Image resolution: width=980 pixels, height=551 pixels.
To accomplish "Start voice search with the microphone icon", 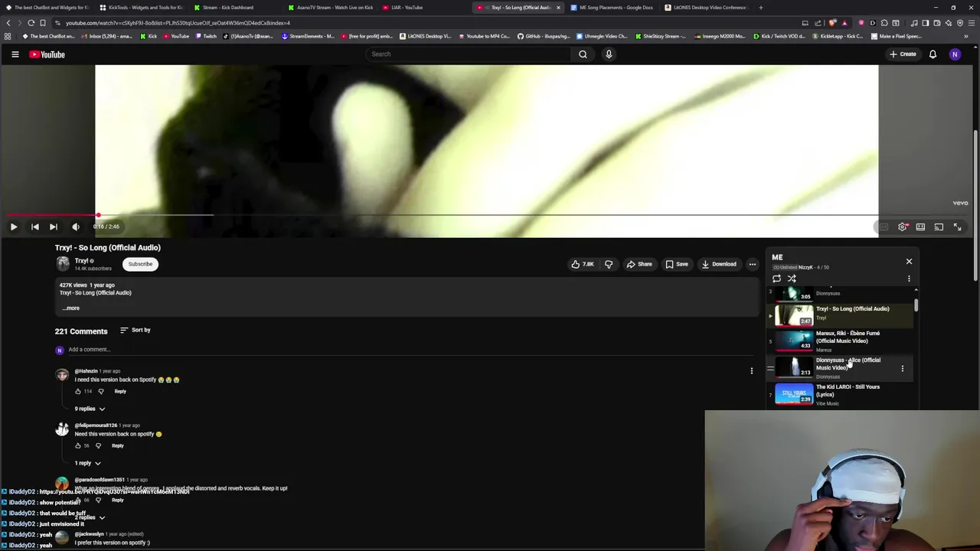I will pyautogui.click(x=609, y=54).
